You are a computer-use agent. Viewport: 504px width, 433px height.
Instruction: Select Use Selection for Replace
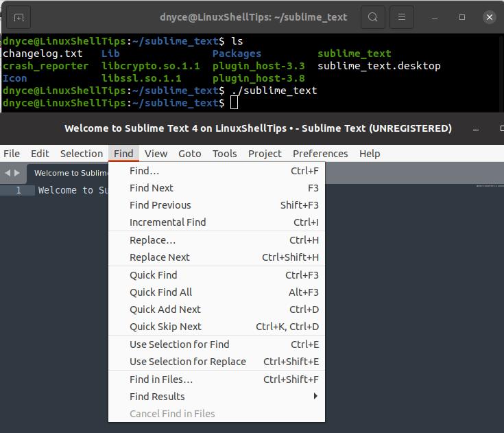pyautogui.click(x=217, y=361)
